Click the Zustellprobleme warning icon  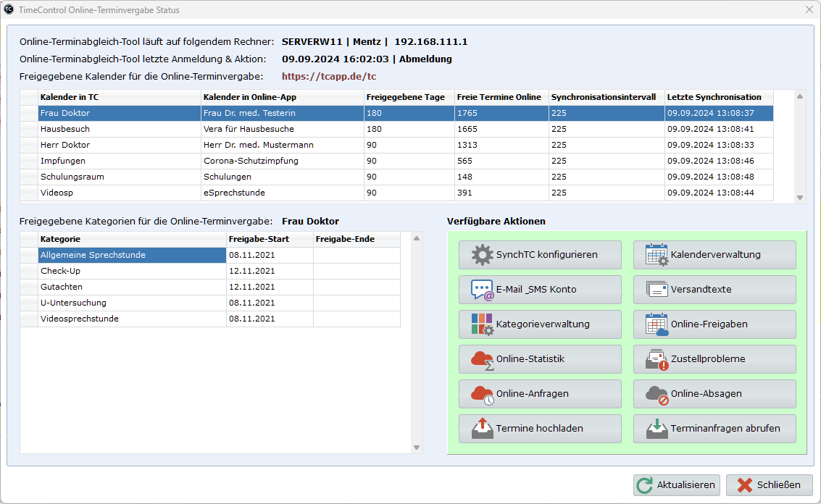tap(657, 359)
